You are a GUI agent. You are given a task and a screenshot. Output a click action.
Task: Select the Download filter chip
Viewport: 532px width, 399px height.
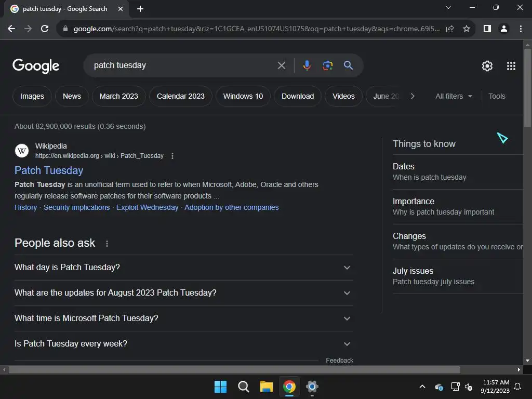298,96
